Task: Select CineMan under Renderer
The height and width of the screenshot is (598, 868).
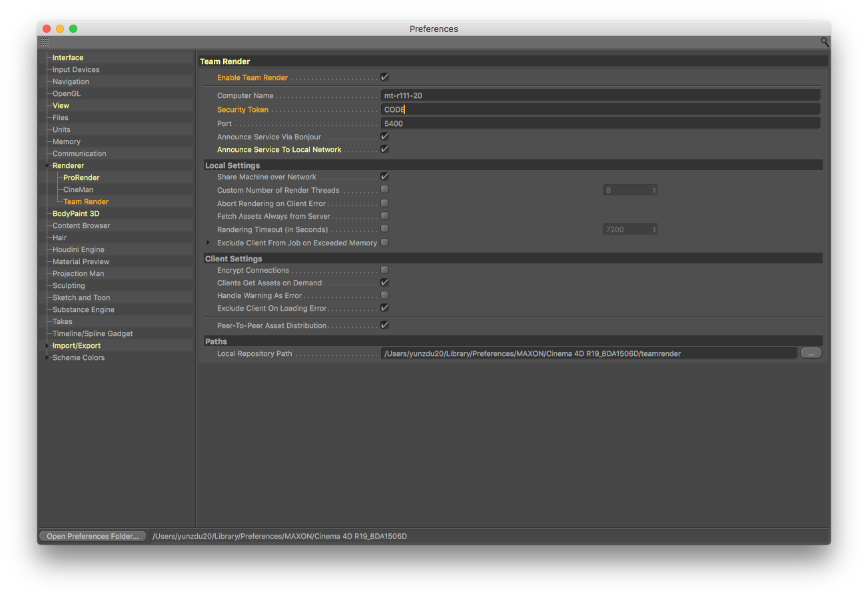Action: click(x=78, y=189)
